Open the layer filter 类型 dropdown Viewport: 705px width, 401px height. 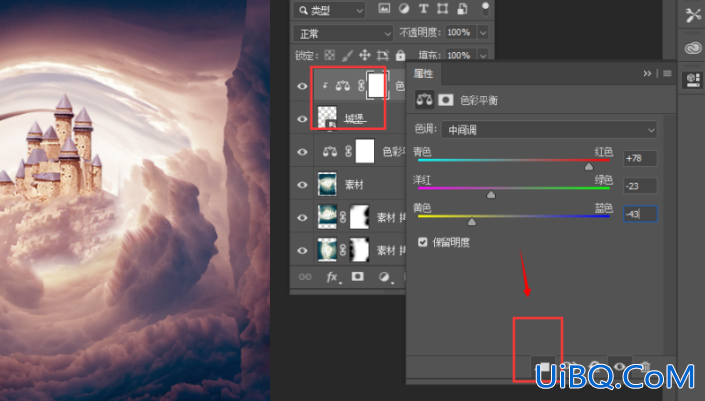pos(329,10)
